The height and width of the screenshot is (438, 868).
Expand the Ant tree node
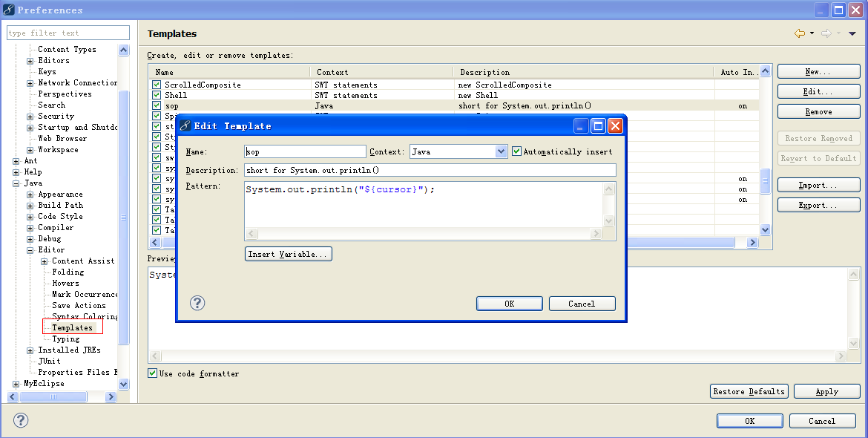[x=16, y=161]
